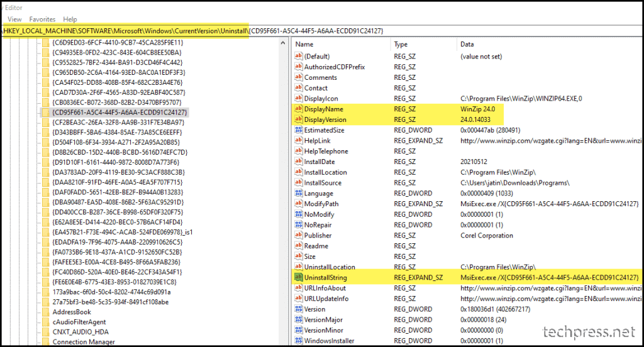Click the EstimatedSize DWORD value icon
Screen dimensions: 644x347
click(x=299, y=129)
